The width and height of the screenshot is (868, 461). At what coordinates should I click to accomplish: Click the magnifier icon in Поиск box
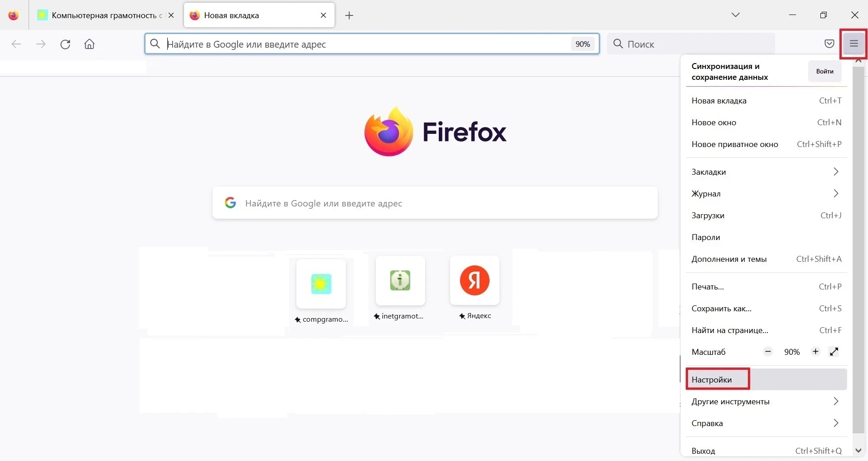618,44
